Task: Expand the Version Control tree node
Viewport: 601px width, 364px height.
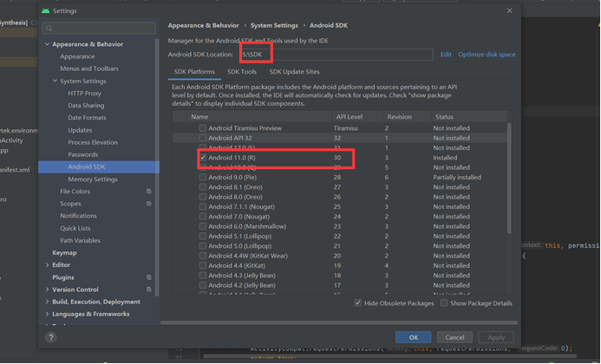Action: point(47,289)
